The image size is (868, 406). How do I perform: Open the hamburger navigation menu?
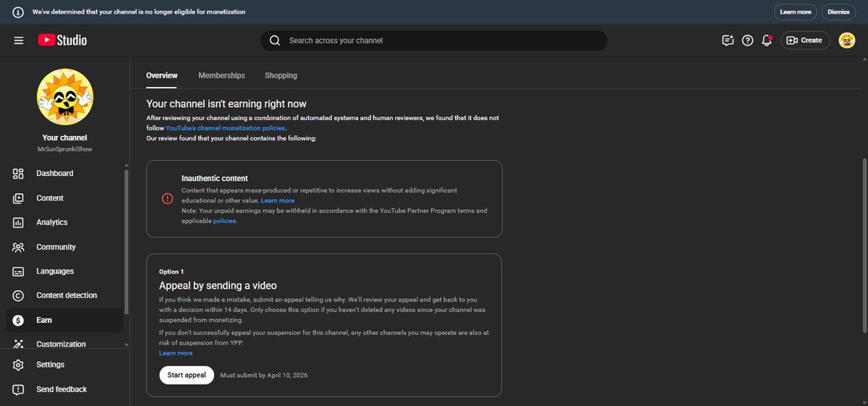tap(19, 41)
